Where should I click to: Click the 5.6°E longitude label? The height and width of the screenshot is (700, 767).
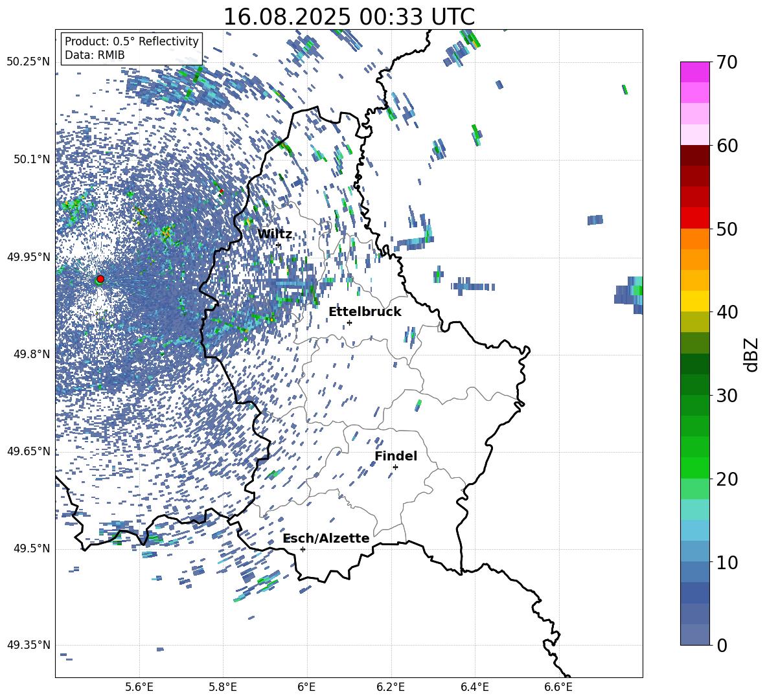[x=139, y=687]
